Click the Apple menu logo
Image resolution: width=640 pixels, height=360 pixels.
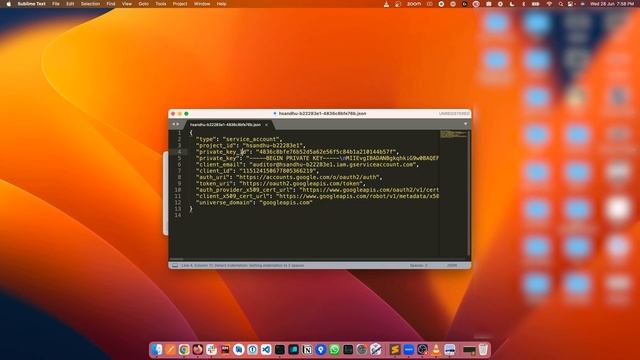9,4
